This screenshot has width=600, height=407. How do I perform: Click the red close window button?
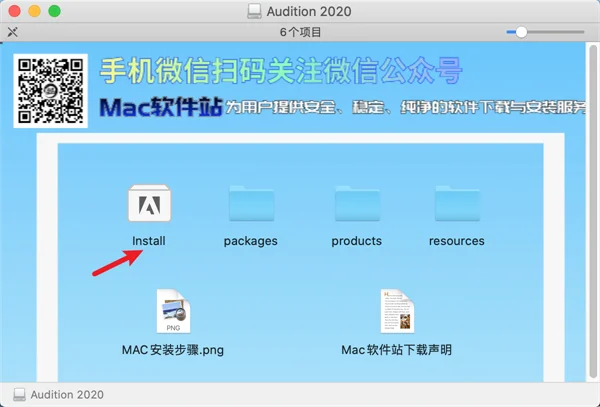(15, 11)
